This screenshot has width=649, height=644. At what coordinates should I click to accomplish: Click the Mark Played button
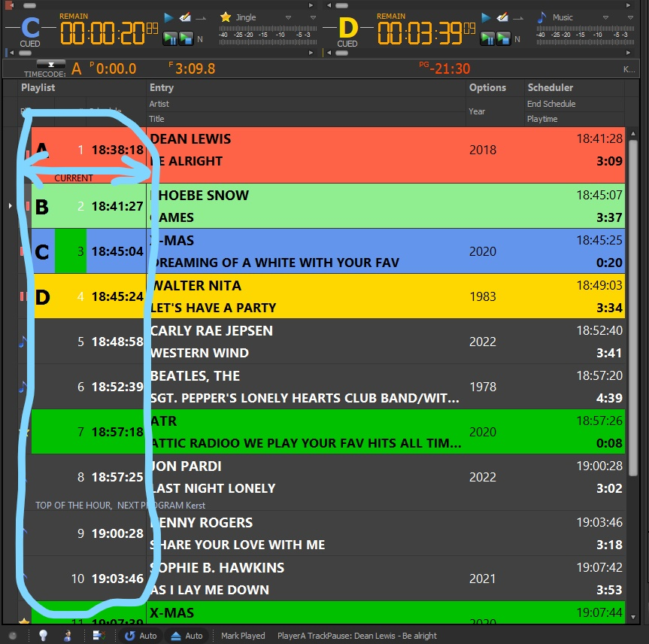click(x=243, y=636)
